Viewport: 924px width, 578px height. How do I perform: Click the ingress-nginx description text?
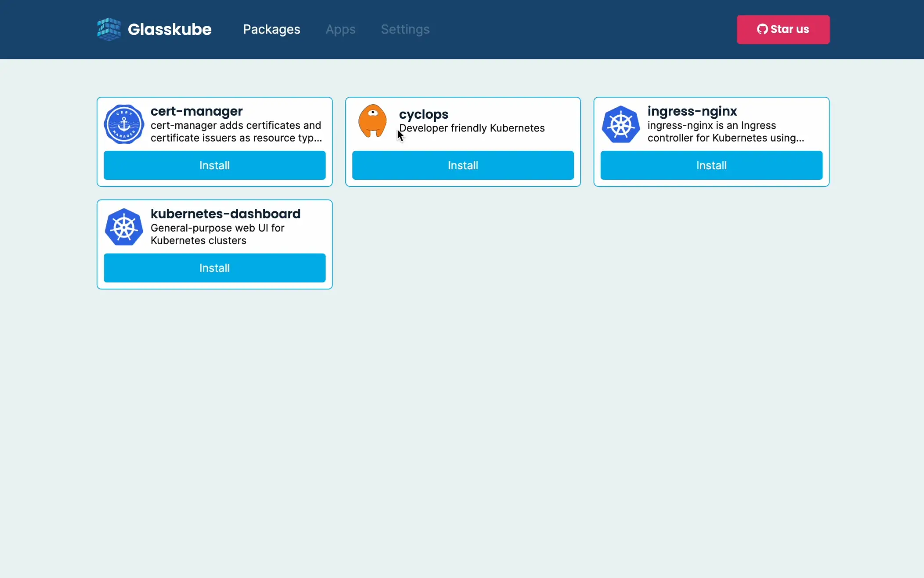tap(726, 131)
